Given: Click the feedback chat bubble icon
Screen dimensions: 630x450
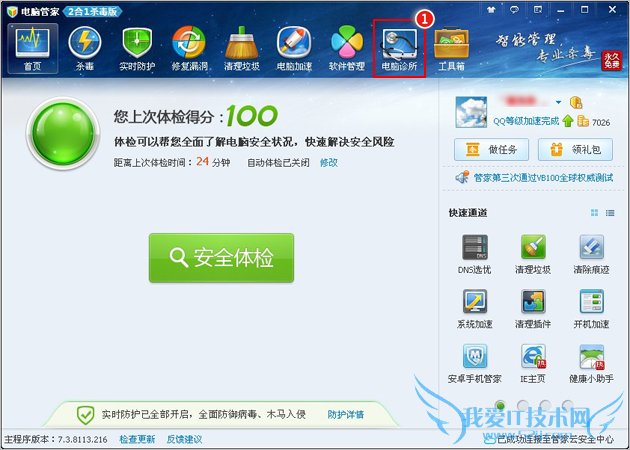Looking at the screenshot, I should tap(514, 10).
